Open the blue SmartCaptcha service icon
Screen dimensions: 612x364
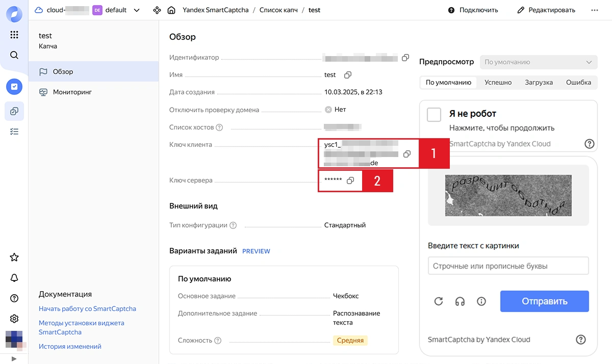pos(14,87)
